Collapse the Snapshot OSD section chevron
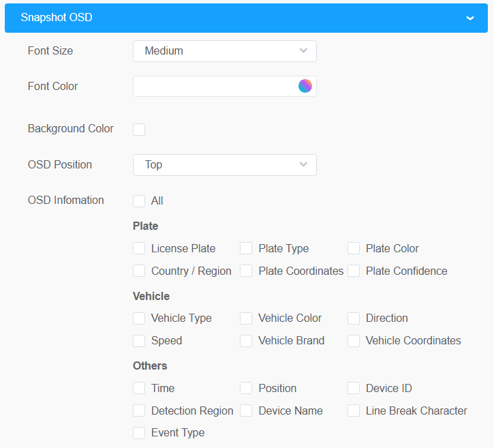This screenshot has height=448, width=494. click(469, 18)
